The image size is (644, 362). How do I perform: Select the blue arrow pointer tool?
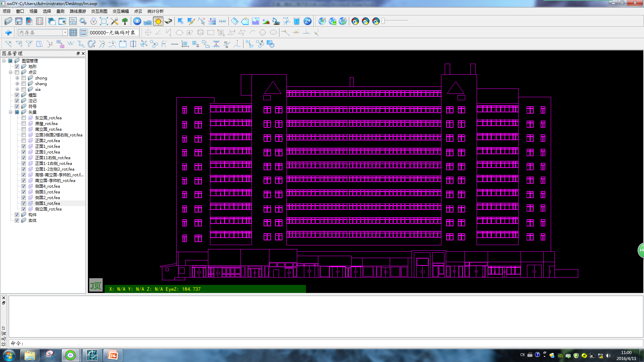click(180, 21)
